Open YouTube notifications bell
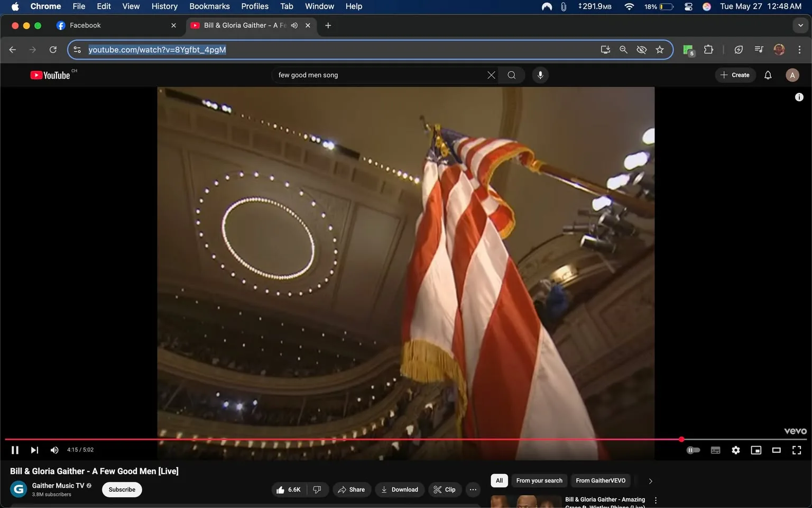 (x=767, y=75)
